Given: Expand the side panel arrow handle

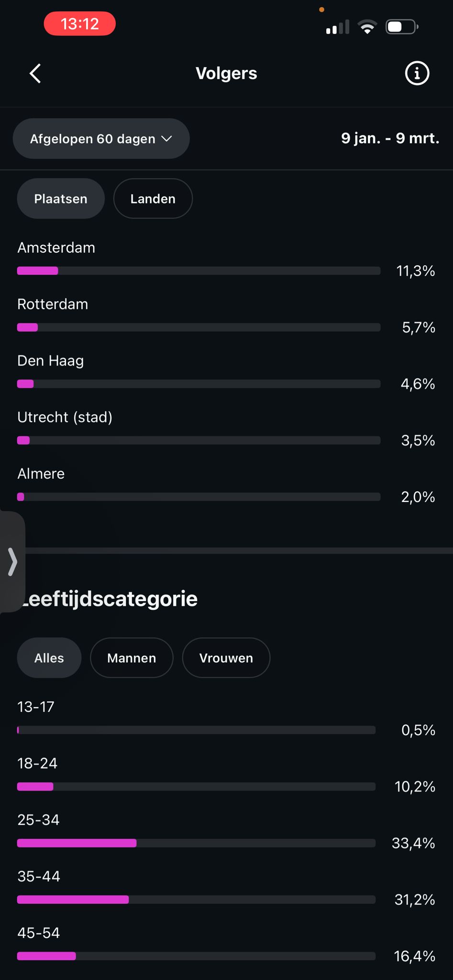Looking at the screenshot, I should (12, 562).
